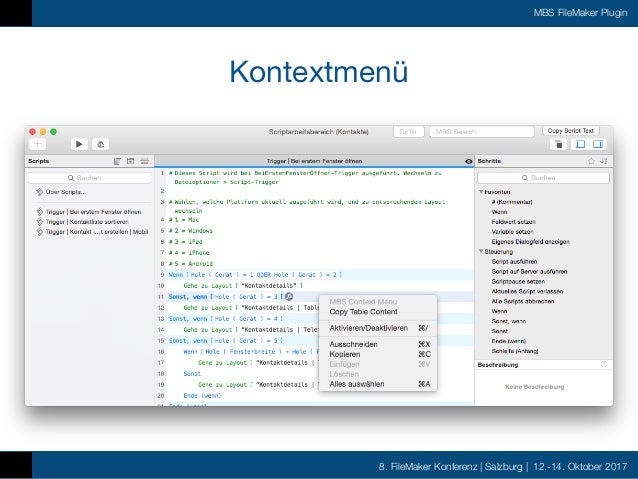The width and height of the screenshot is (638, 479).
Task: Click the help icon beside Beschreibung
Action: point(604,364)
